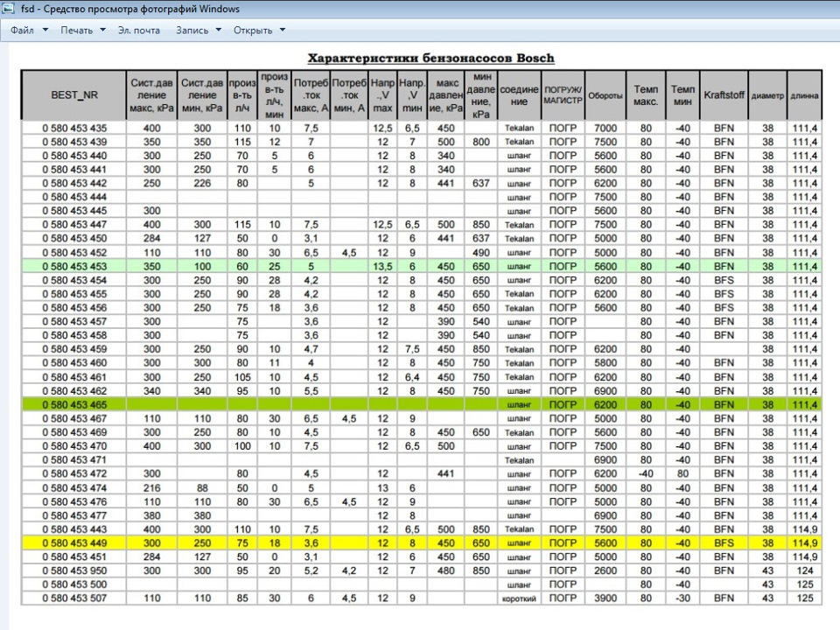Expand the Файл dropdown arrow
The image size is (840, 630).
point(45,30)
